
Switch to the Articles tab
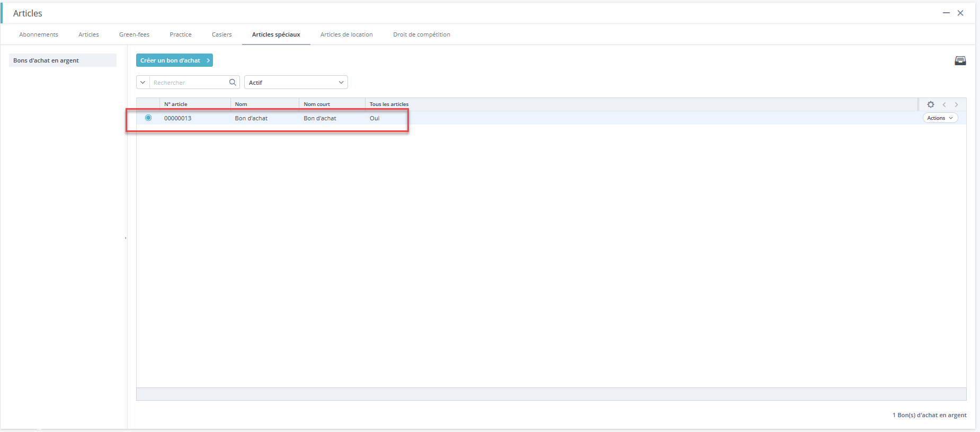point(88,34)
